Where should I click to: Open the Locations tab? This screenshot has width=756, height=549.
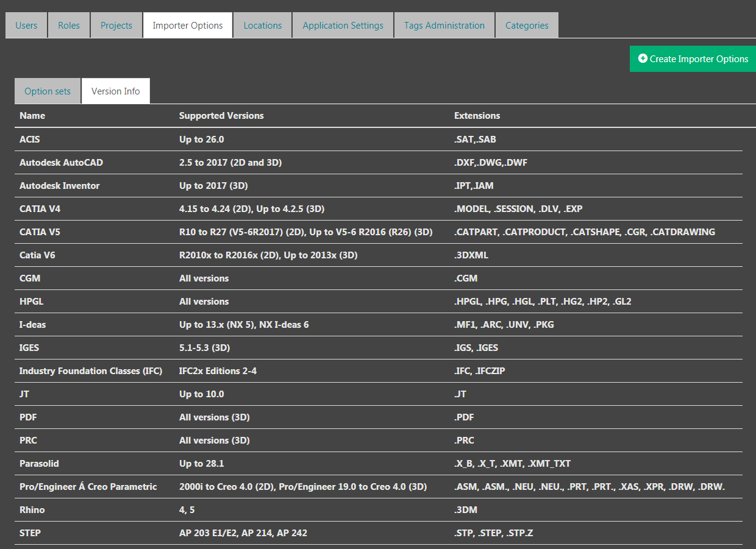(x=263, y=26)
